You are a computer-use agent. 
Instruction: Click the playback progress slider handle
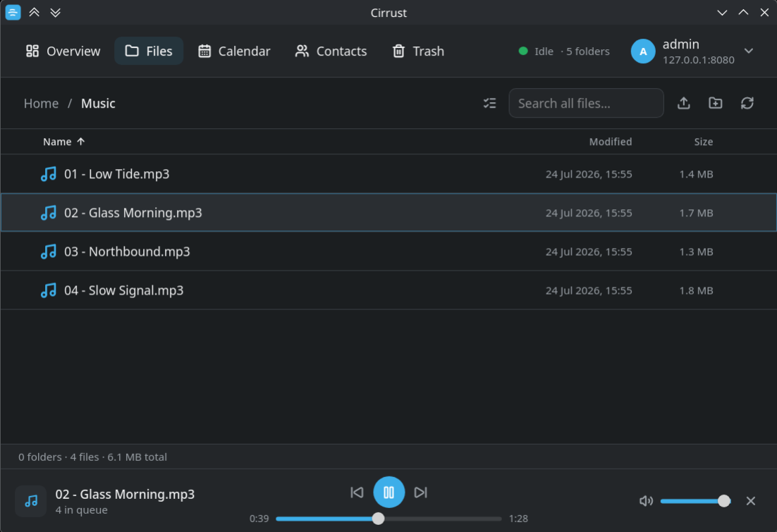tap(378, 519)
